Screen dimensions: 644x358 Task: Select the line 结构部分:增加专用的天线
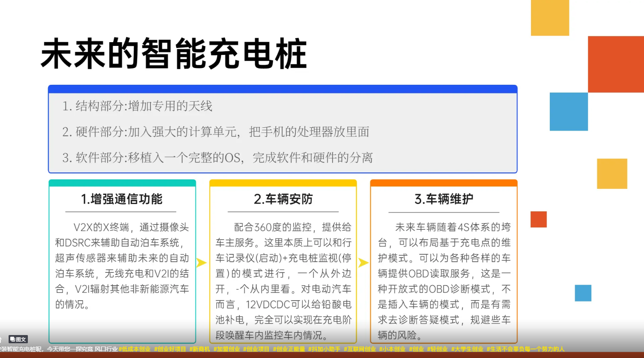137,106
